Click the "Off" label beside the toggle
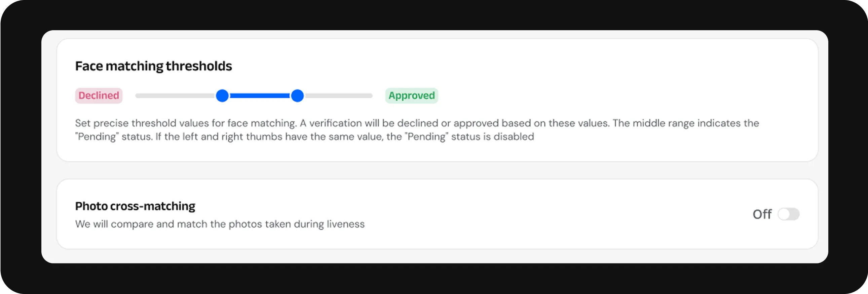 (x=761, y=214)
